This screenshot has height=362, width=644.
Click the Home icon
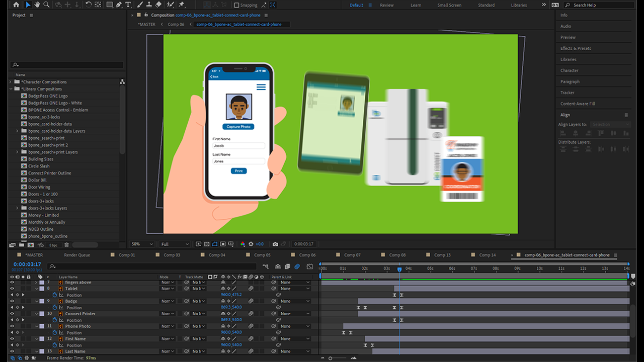click(16, 5)
